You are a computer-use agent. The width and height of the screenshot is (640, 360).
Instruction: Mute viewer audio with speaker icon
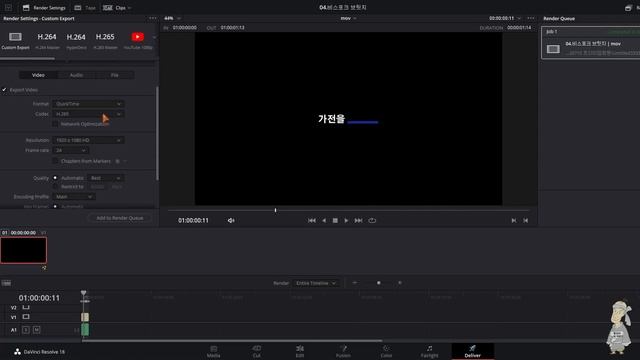(231, 220)
